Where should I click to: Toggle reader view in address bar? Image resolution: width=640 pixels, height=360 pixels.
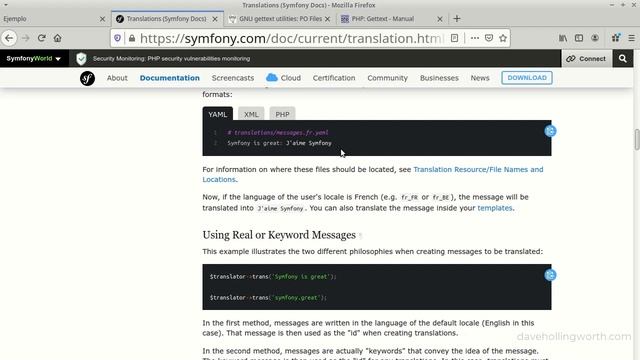tap(454, 38)
